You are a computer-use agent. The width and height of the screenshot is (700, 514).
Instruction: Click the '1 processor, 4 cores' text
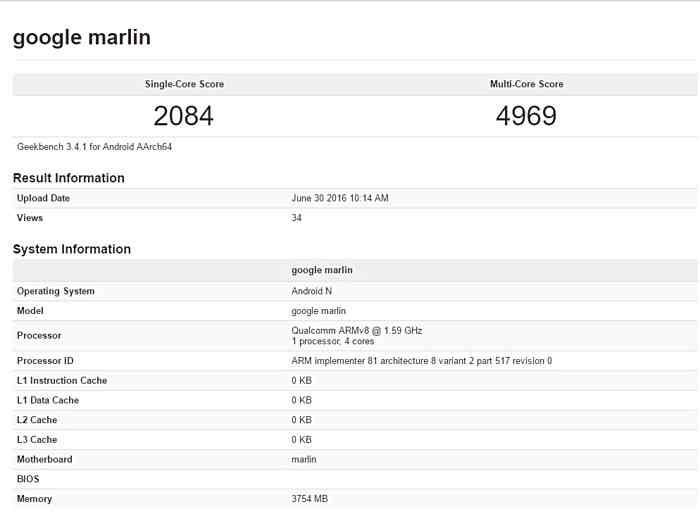pos(333,341)
